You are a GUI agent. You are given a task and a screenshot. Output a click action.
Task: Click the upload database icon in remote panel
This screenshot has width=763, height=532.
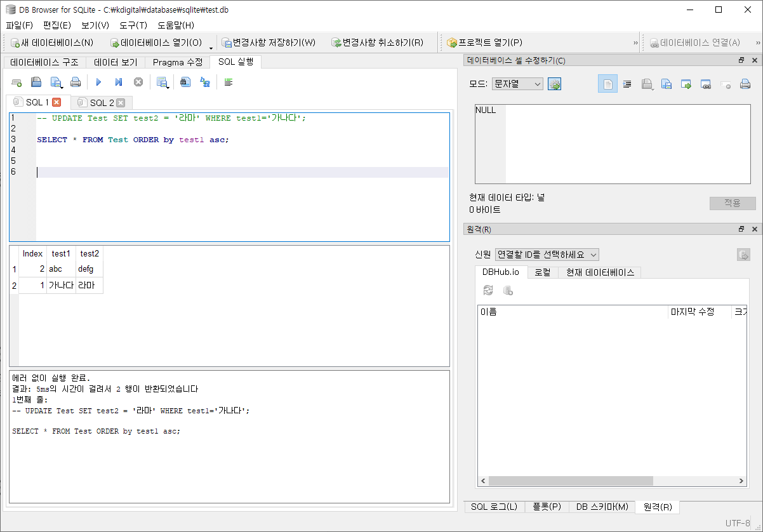(743, 255)
